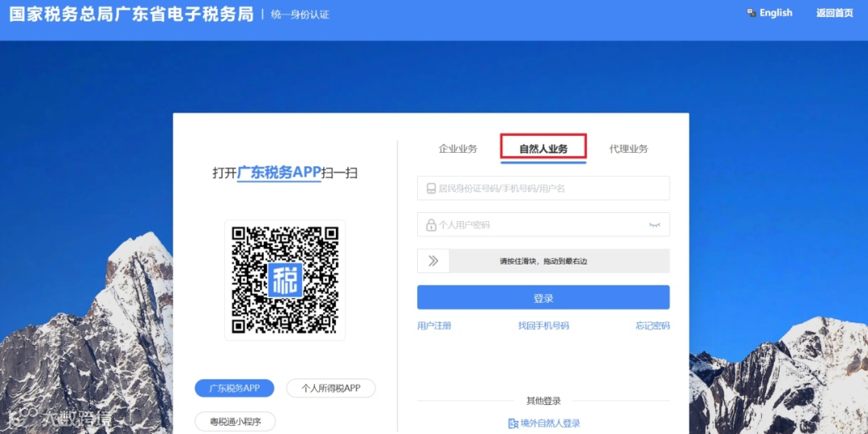The width and height of the screenshot is (868, 434).
Task: Click the blue 登录 button
Action: [x=543, y=297]
